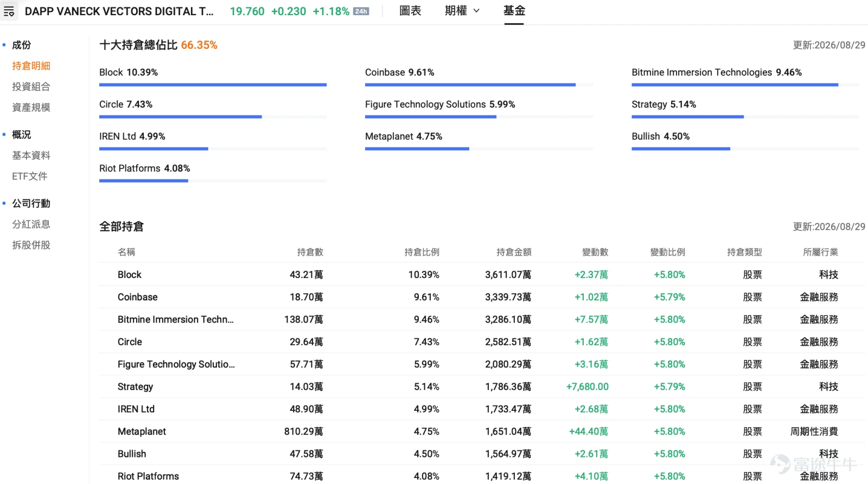This screenshot has width=868, height=484.
Task: Click the 全部持倉 section heading
Action: pyautogui.click(x=122, y=227)
